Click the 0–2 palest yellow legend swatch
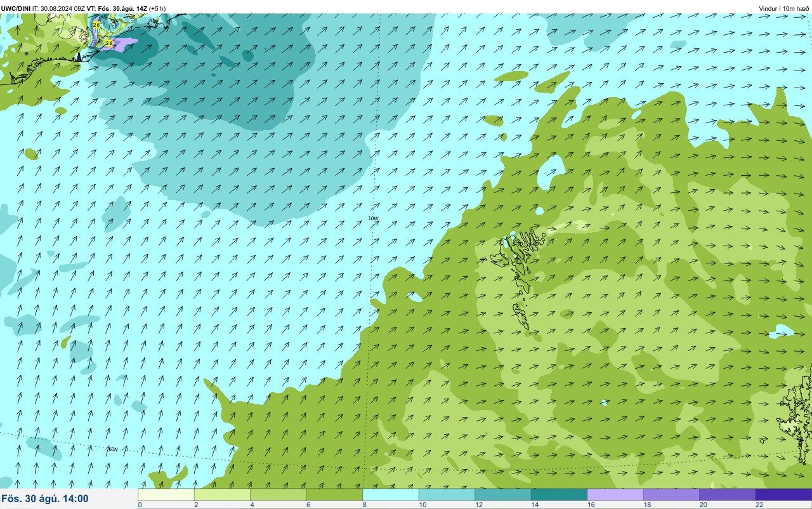This screenshot has width=812, height=509. pyautogui.click(x=166, y=494)
